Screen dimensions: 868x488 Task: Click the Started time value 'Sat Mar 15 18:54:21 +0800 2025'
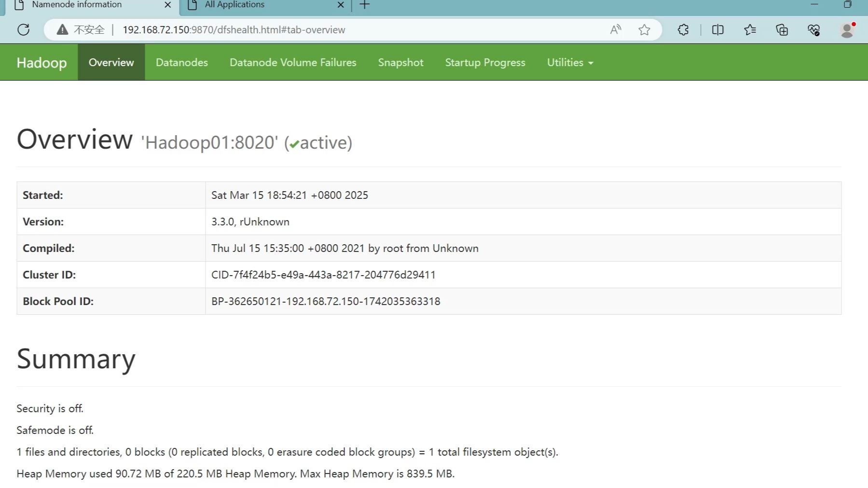(x=289, y=195)
